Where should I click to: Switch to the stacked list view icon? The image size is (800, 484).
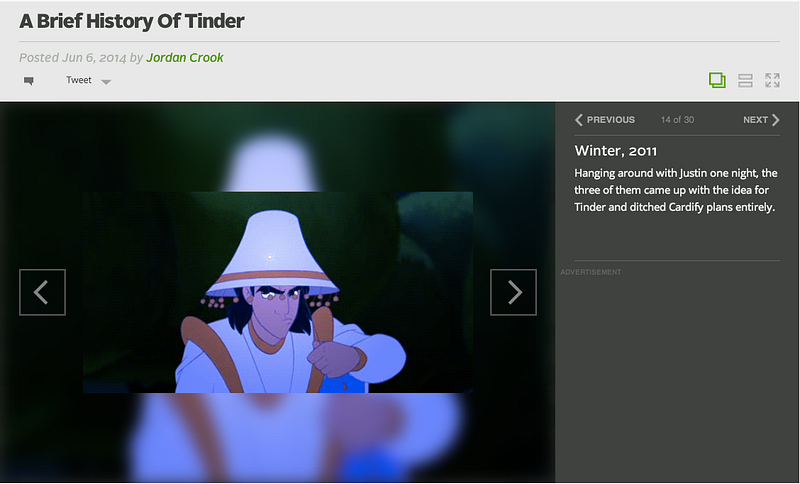745,81
